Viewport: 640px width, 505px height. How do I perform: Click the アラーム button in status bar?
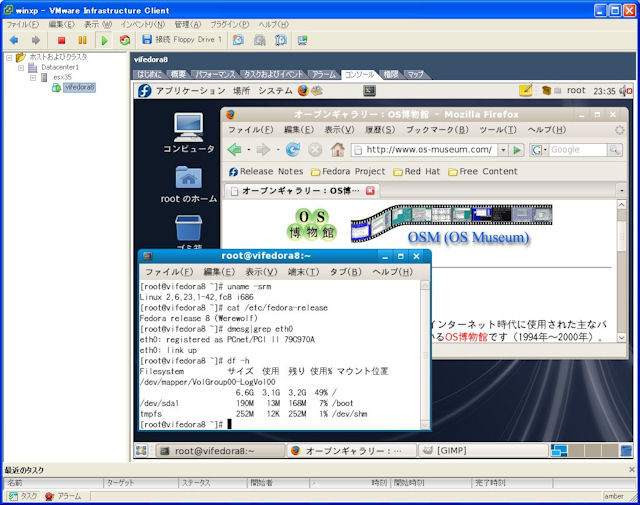[x=63, y=496]
